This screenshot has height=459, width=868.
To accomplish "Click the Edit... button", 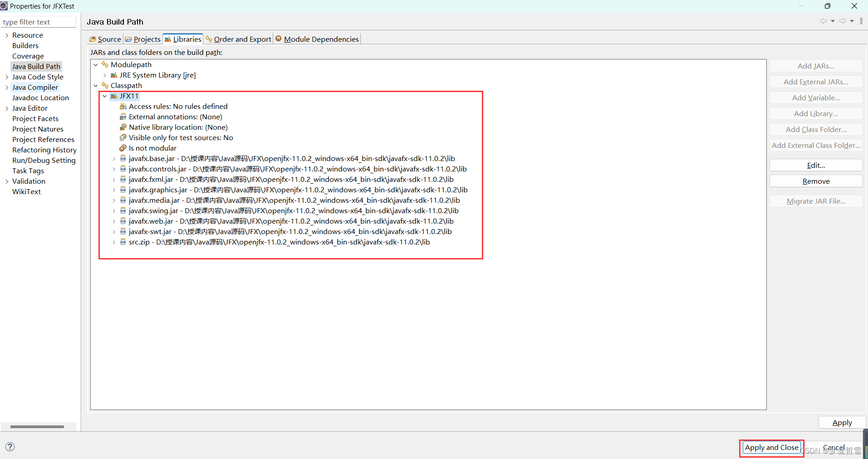I will (x=816, y=165).
